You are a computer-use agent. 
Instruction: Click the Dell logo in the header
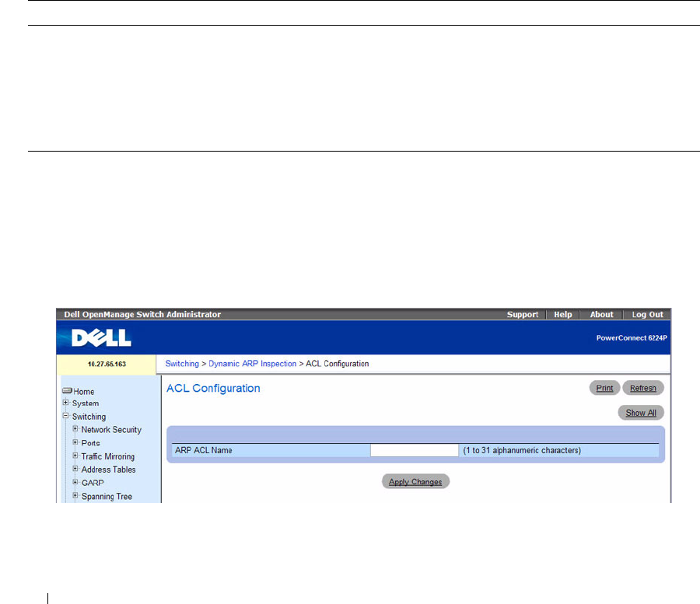pos(101,337)
